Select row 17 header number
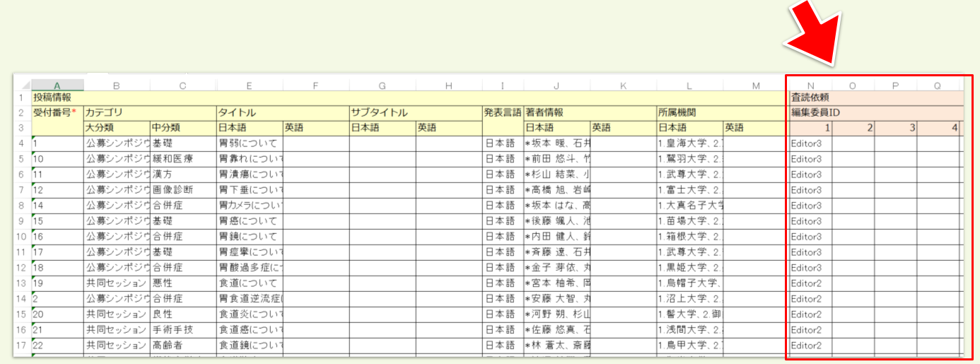Screen dimensions: 980x364 point(23,345)
